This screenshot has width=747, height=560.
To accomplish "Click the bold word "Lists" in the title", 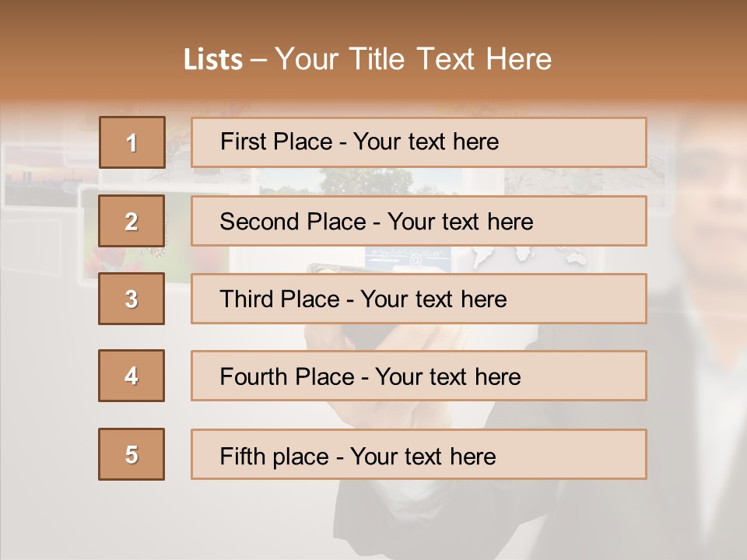I will click(x=213, y=60).
